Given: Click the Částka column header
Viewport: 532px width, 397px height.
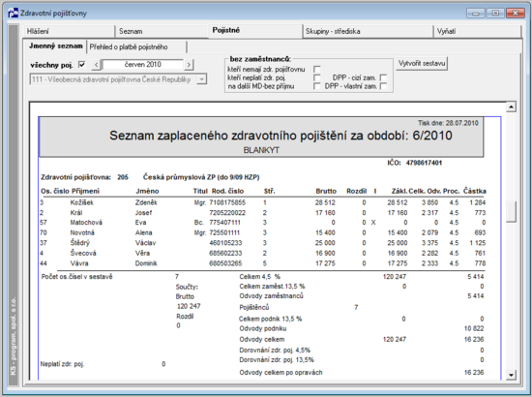Looking at the screenshot, I should click(475, 191).
